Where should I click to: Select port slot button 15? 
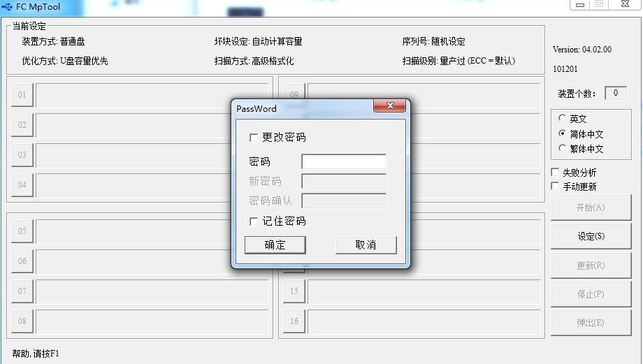[x=294, y=291]
